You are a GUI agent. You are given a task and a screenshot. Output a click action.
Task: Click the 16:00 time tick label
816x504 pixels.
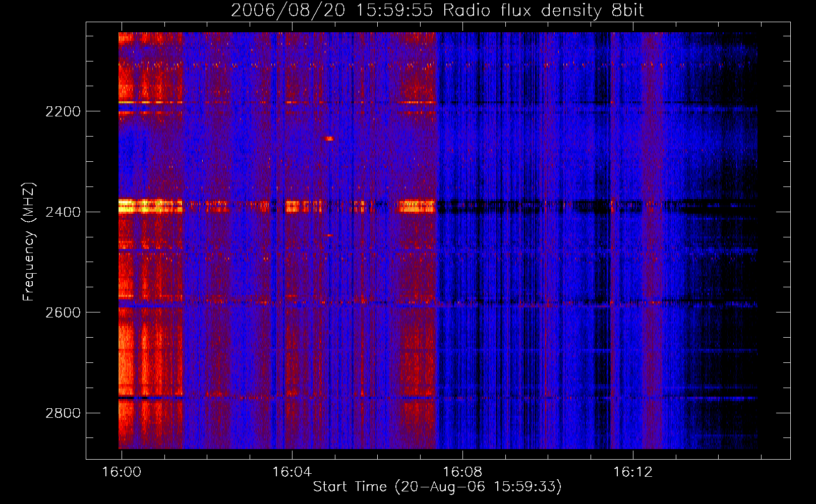tap(122, 472)
